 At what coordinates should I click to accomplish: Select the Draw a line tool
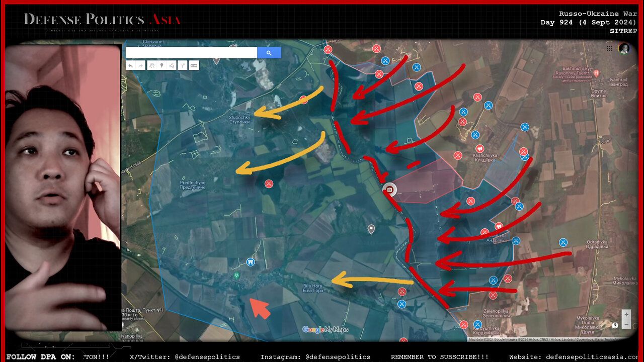[x=172, y=65]
